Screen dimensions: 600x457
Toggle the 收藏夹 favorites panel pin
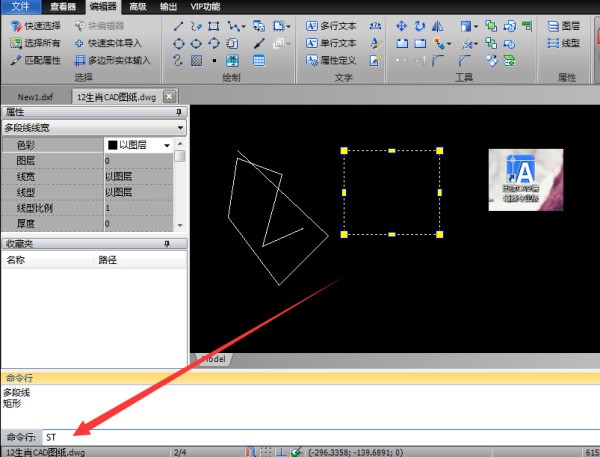pyautogui.click(x=180, y=243)
